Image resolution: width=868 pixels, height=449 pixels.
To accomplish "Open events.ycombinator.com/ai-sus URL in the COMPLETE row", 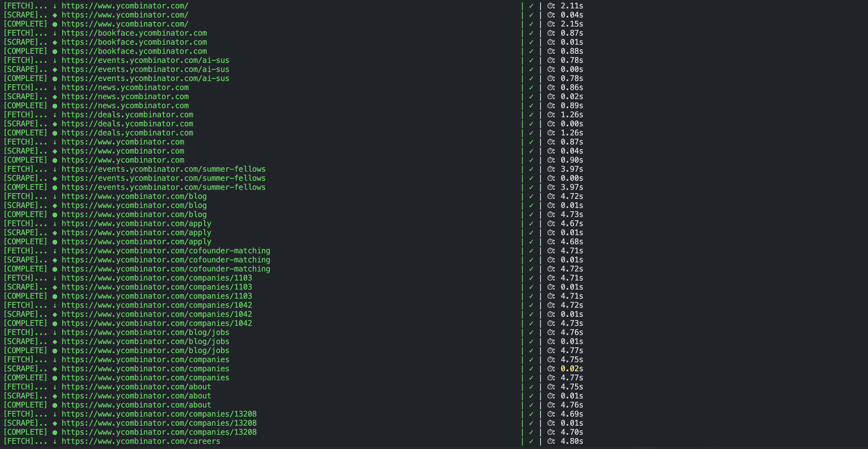I will [145, 78].
